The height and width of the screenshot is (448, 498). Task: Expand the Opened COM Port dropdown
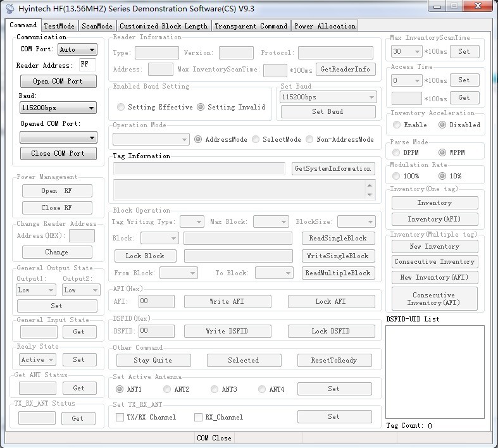(x=58, y=137)
